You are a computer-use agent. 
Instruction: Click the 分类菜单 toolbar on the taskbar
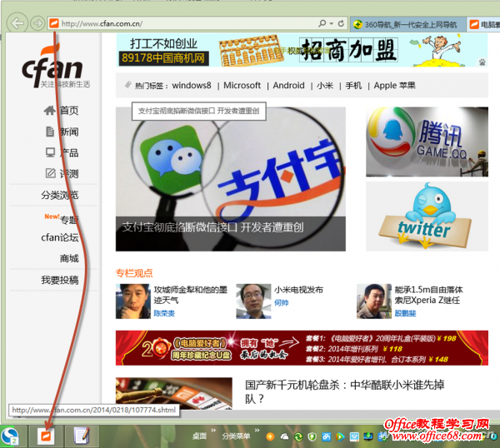click(237, 436)
